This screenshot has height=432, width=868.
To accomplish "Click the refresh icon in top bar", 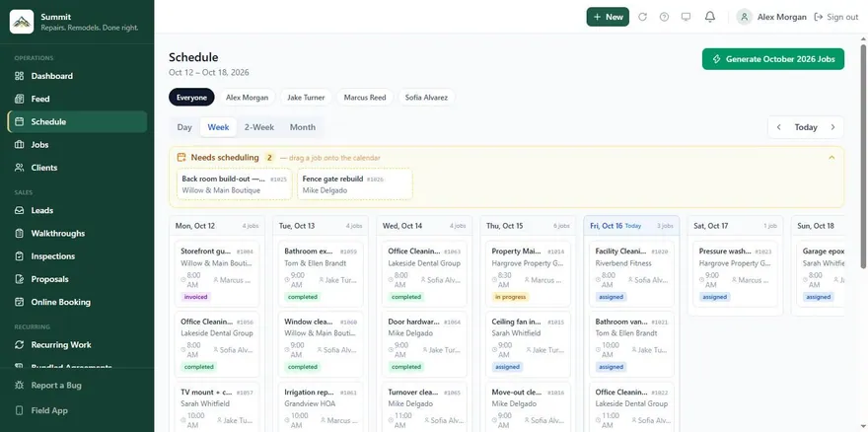I will 642,17.
